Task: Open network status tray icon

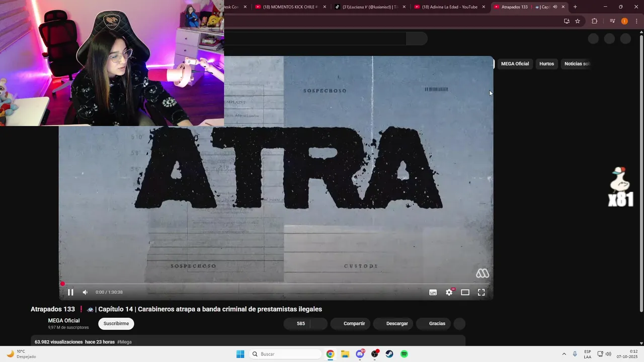Action: tap(600, 354)
